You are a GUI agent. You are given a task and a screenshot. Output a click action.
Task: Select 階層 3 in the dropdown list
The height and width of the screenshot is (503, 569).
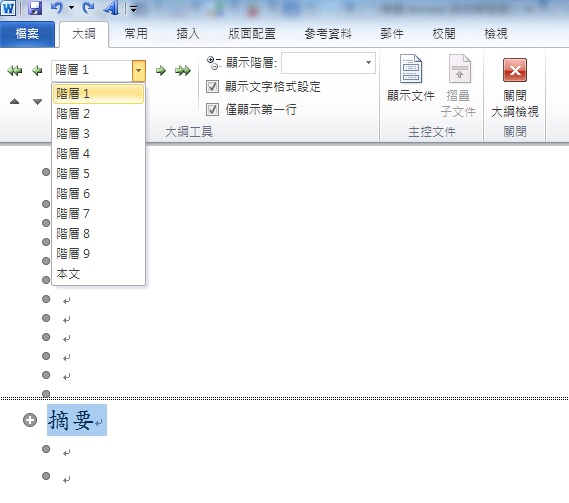tap(98, 134)
